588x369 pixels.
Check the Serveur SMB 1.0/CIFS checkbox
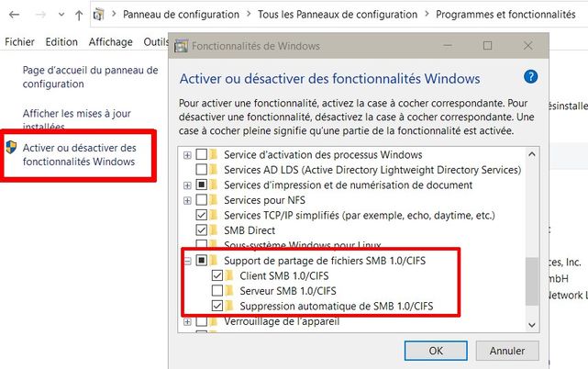point(216,291)
